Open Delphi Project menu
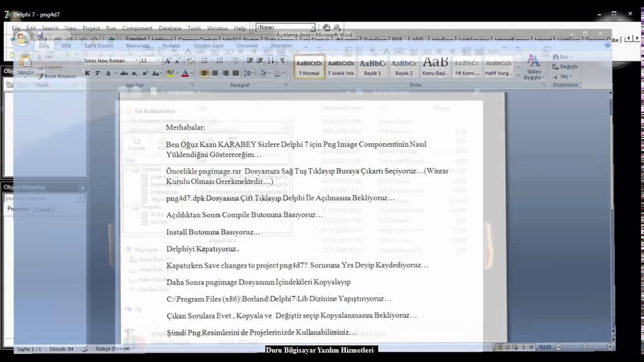This screenshot has height=362, width=644. 91,28
